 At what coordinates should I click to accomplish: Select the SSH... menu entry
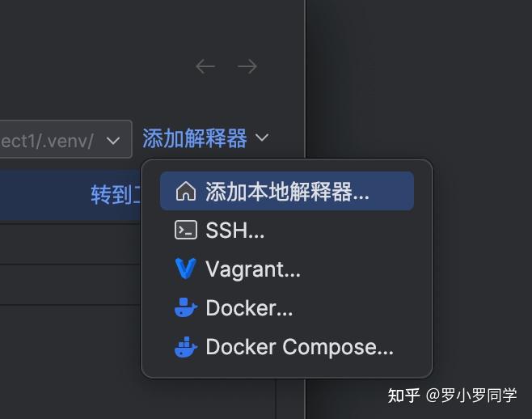287,230
